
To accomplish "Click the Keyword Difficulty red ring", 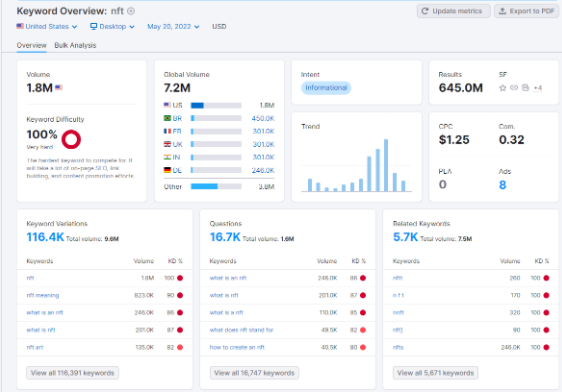I will (71, 139).
